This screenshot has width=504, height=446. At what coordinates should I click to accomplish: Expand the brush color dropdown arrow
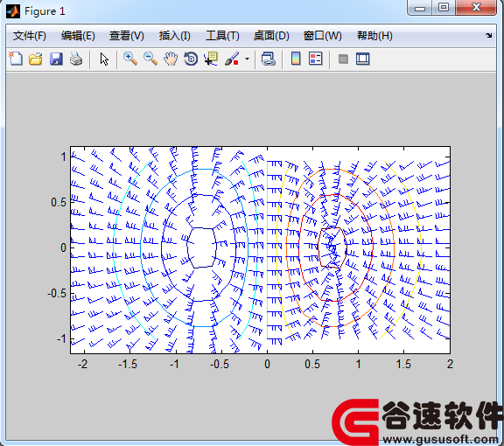(x=247, y=59)
